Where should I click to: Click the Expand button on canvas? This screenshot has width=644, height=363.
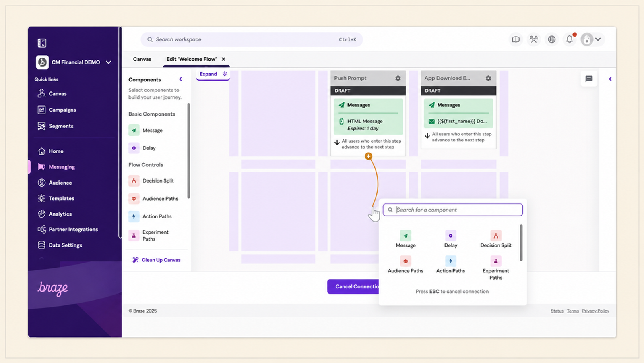[x=213, y=74]
